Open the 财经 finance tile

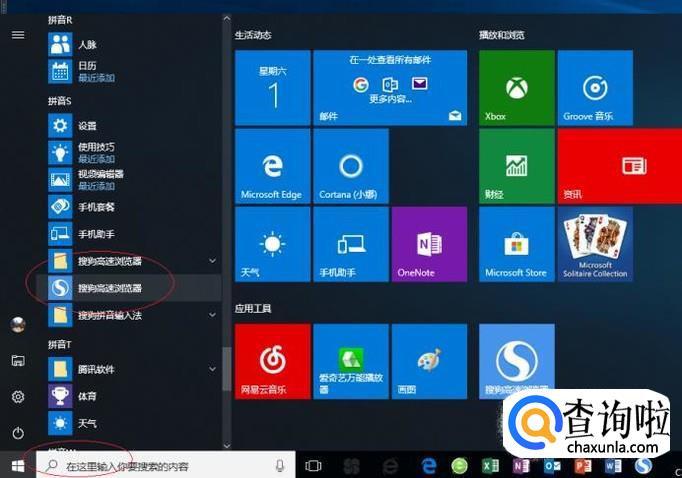coord(516,166)
